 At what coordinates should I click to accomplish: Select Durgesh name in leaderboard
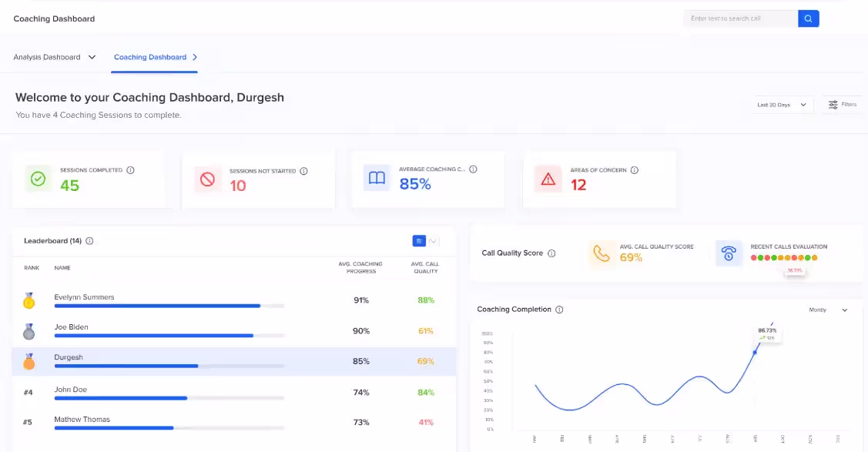[x=69, y=357]
